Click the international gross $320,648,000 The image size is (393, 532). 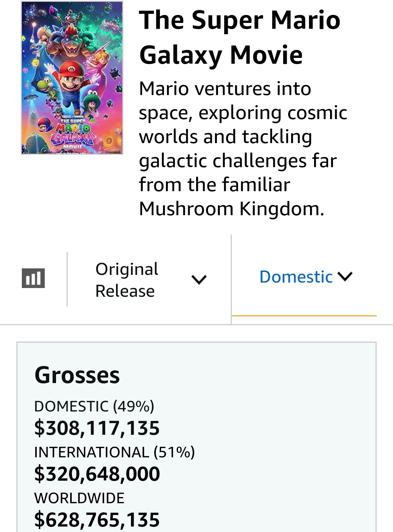(97, 474)
